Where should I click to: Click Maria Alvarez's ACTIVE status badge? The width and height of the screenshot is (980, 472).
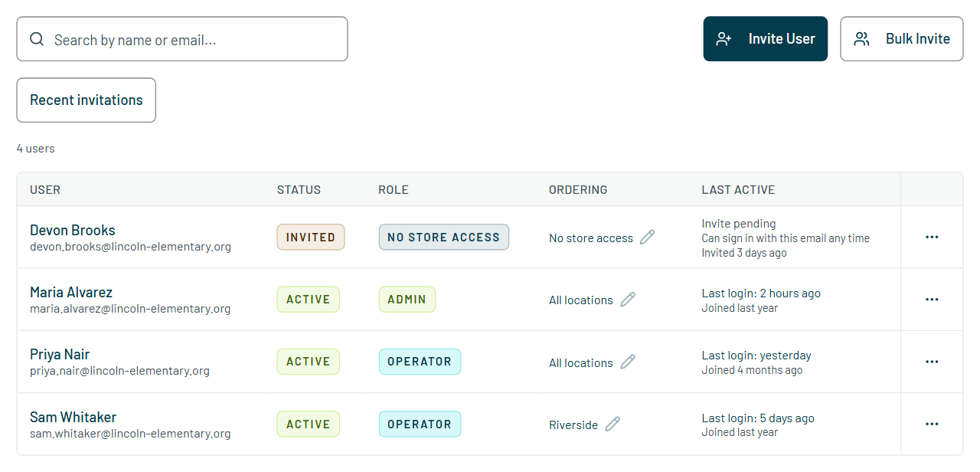pyautogui.click(x=309, y=300)
